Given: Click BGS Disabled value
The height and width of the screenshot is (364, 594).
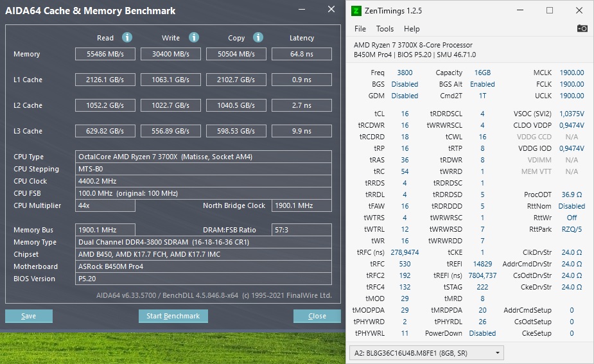Looking at the screenshot, I should pyautogui.click(x=405, y=84).
